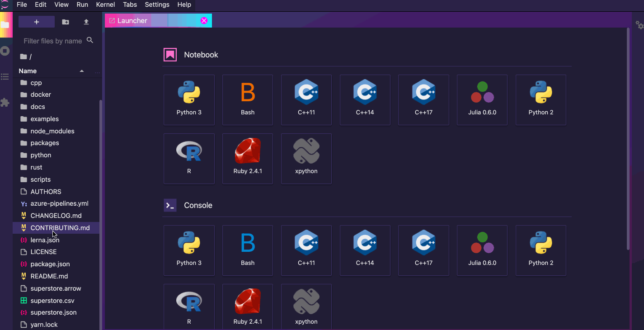Click the launcher vertical scrollbar

click(x=628, y=139)
